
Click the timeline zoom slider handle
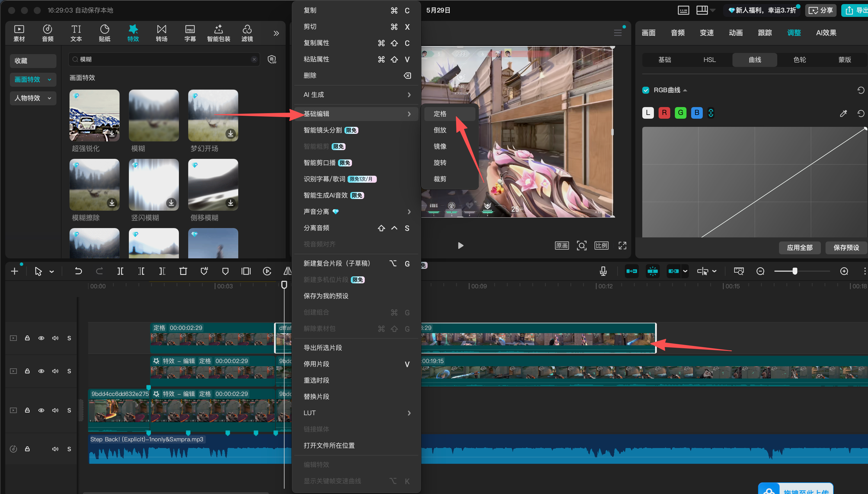tap(794, 271)
